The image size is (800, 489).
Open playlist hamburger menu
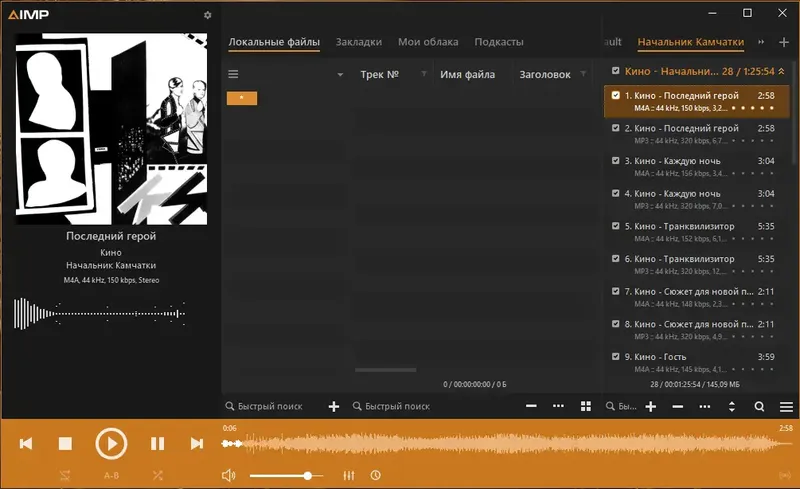(786, 406)
